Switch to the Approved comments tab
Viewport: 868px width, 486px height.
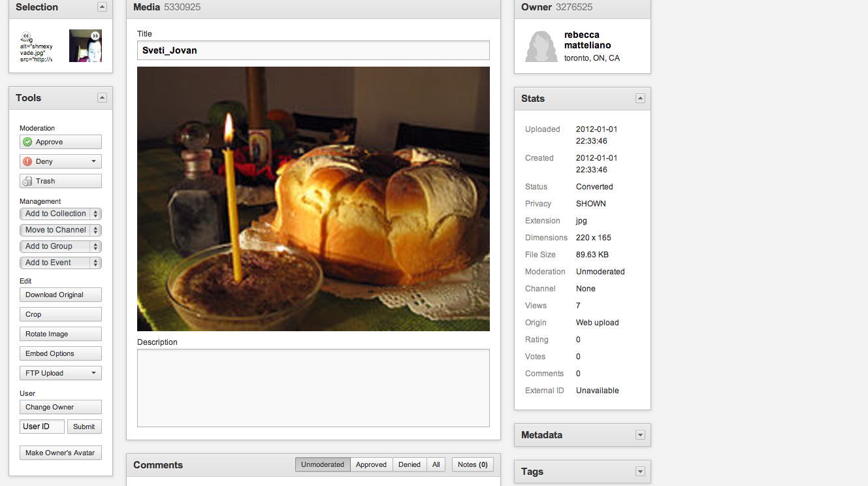[x=372, y=464]
